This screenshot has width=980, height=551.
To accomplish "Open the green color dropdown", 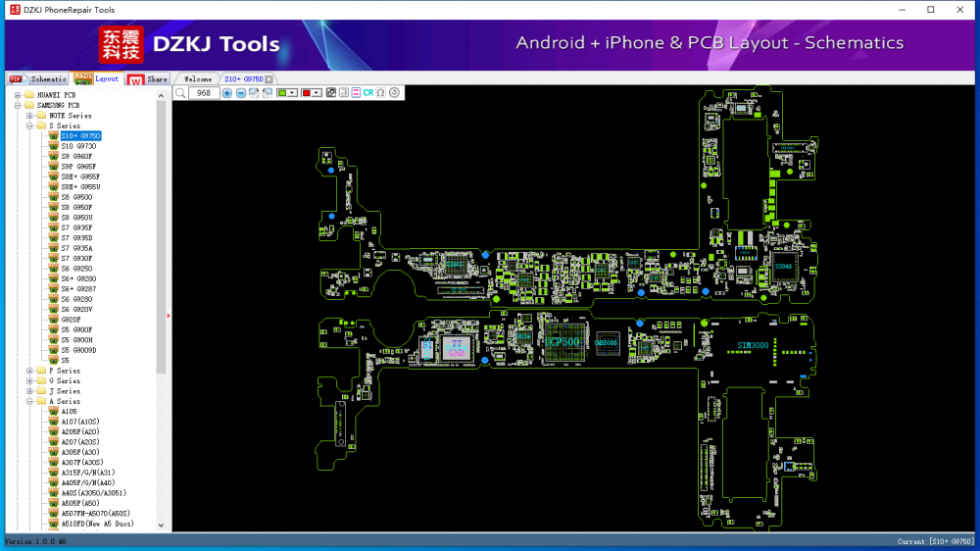I will tap(294, 93).
